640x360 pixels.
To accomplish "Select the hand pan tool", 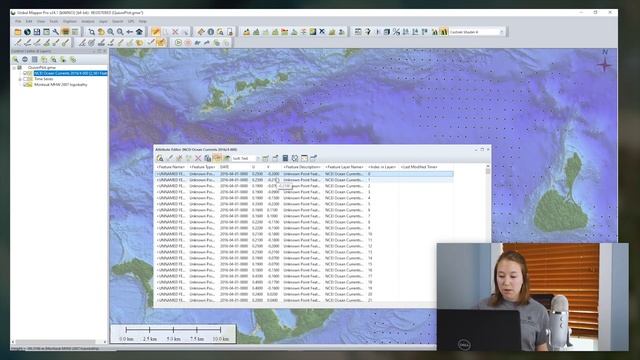I will tap(101, 32).
